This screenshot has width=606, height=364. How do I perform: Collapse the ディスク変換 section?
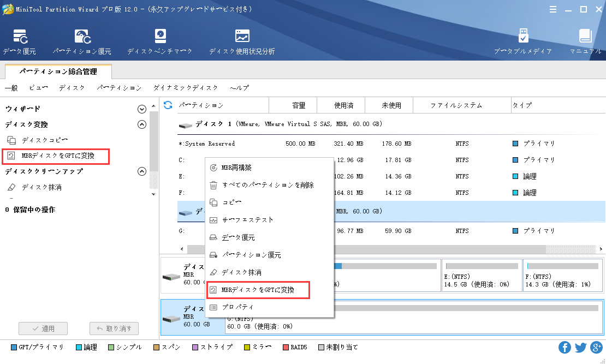[x=142, y=124]
